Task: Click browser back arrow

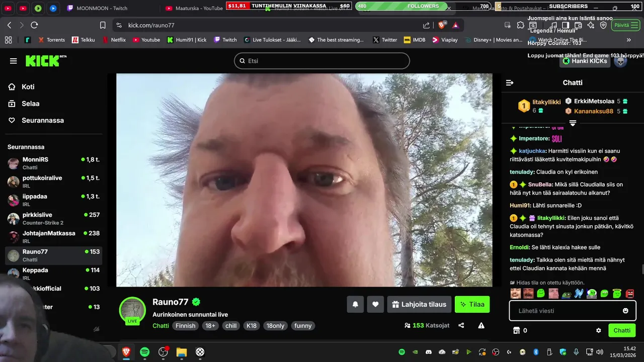Action: (9, 25)
